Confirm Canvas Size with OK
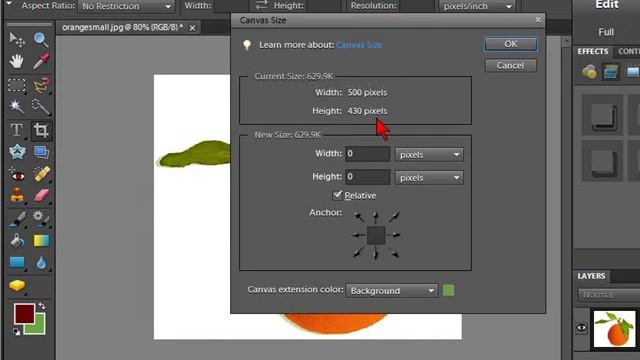640x360 pixels. (x=511, y=44)
